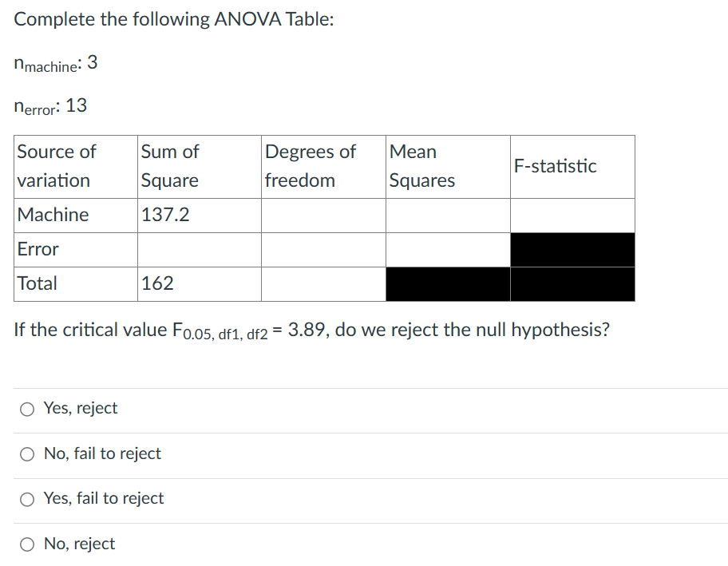Click the empty Error sum of square cell

click(x=200, y=250)
